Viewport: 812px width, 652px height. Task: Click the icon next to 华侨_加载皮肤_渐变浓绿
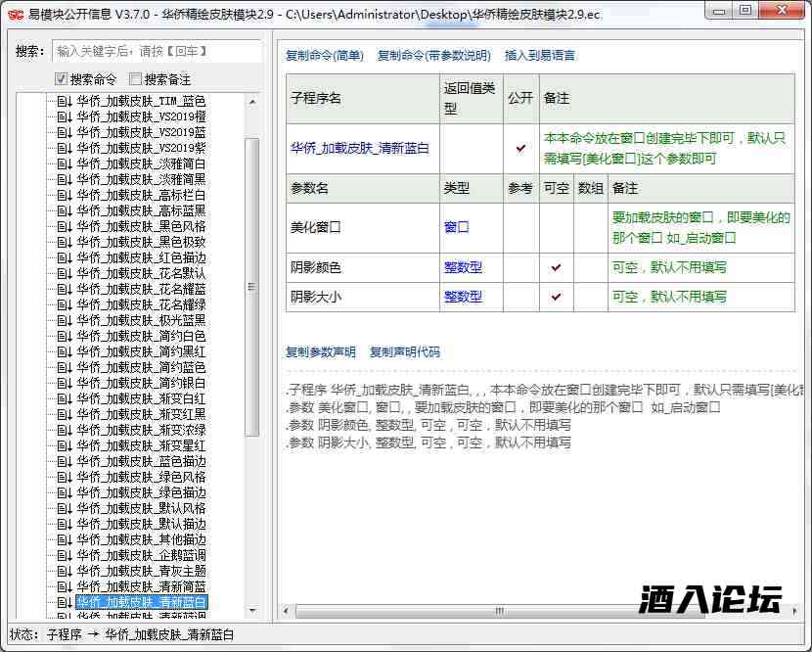click(x=65, y=430)
